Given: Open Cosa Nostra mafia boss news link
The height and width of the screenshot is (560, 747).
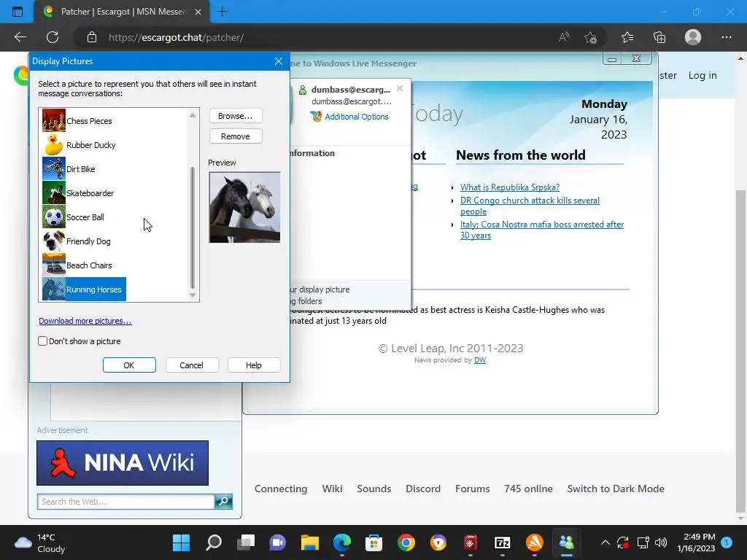Looking at the screenshot, I should coord(542,230).
